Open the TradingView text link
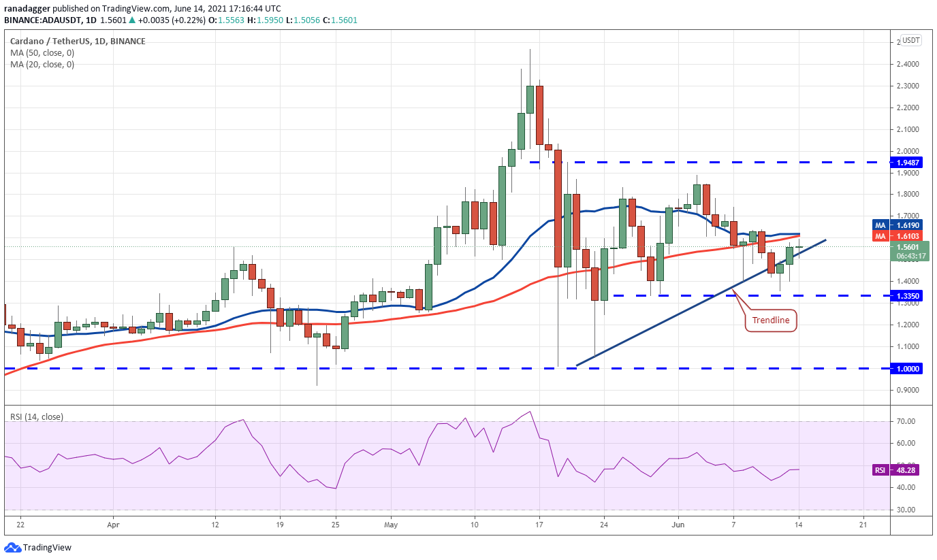The height and width of the screenshot is (560, 937). (47, 548)
